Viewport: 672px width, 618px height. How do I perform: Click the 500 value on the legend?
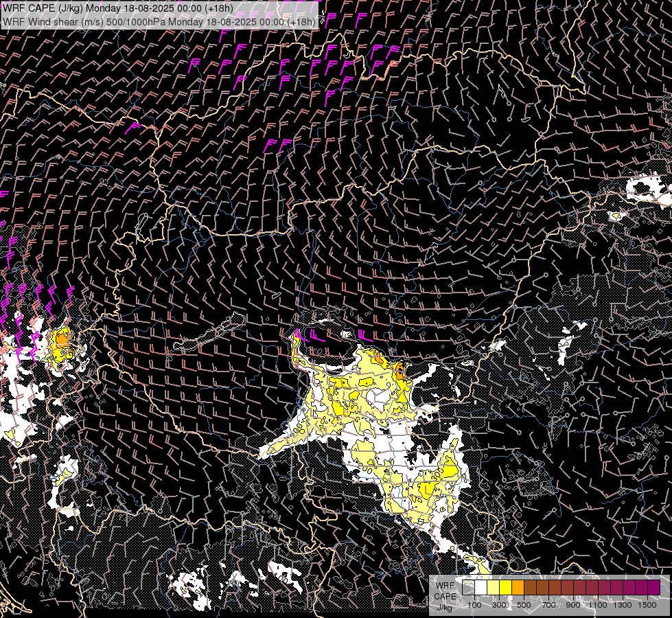(x=524, y=605)
